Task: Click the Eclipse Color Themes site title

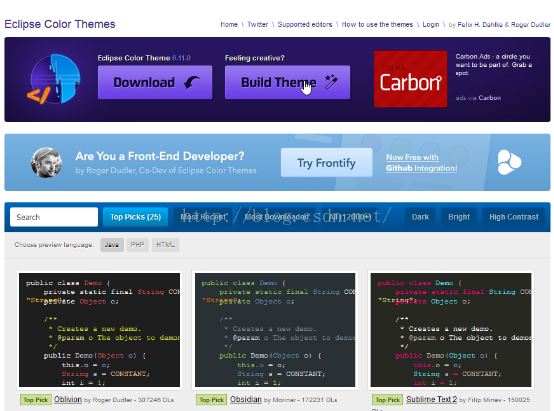Action: pos(60,24)
